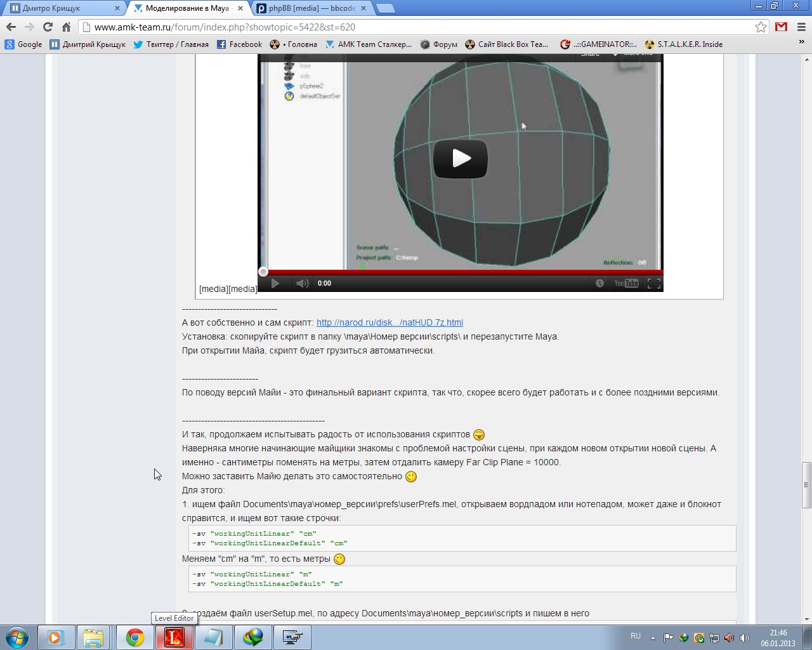
Task: Click the large play button on the video
Action: pyautogui.click(x=460, y=159)
